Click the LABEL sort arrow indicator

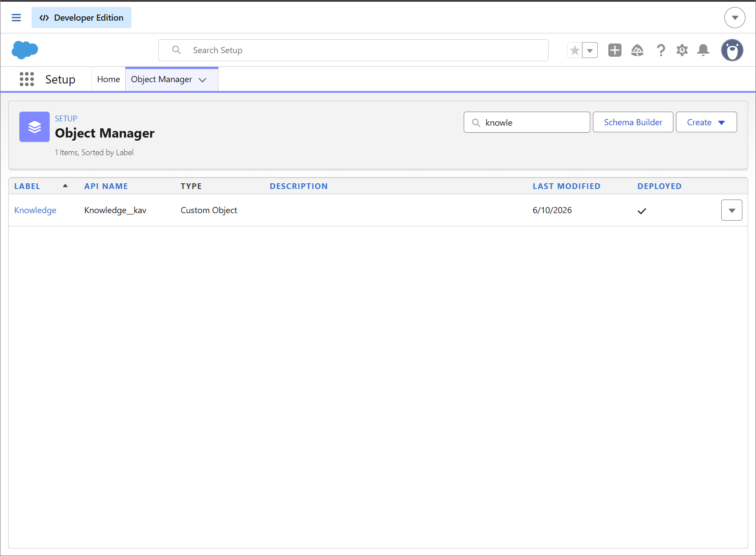[x=65, y=185]
